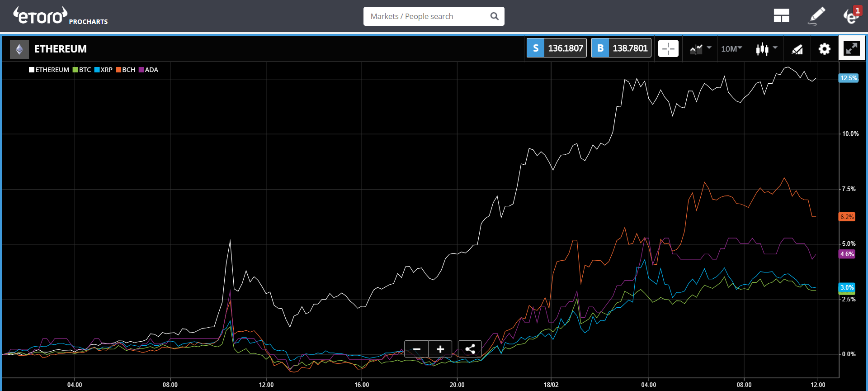Expand the 10M time interval dropdown

pos(731,49)
